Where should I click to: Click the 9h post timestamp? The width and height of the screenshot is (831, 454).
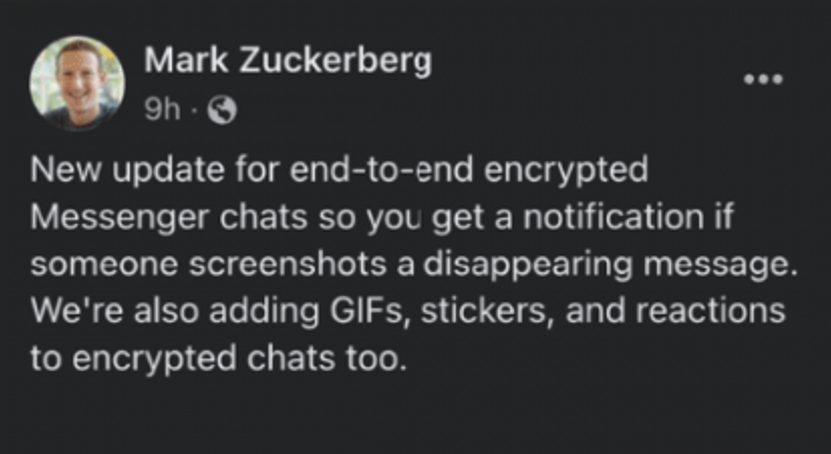pos(162,112)
